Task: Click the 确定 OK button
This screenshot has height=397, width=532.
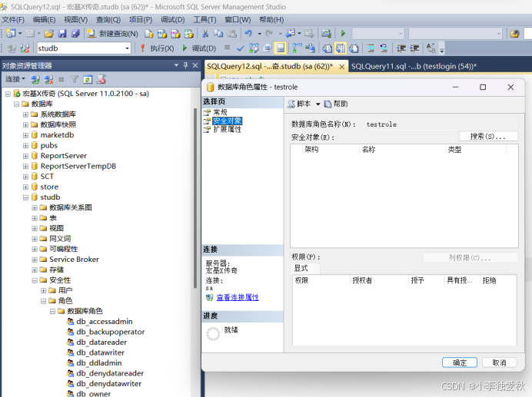Action: [460, 362]
